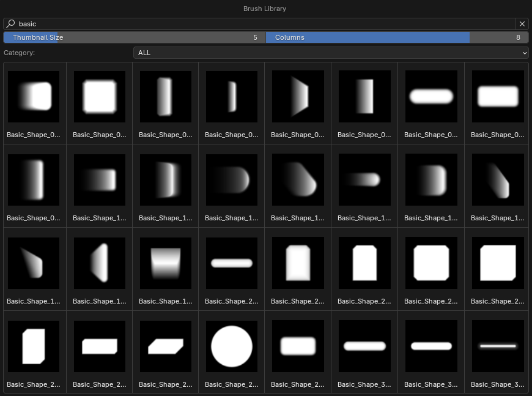The height and width of the screenshot is (396, 532).
Task: Click the Columns slider
Action: (x=397, y=37)
